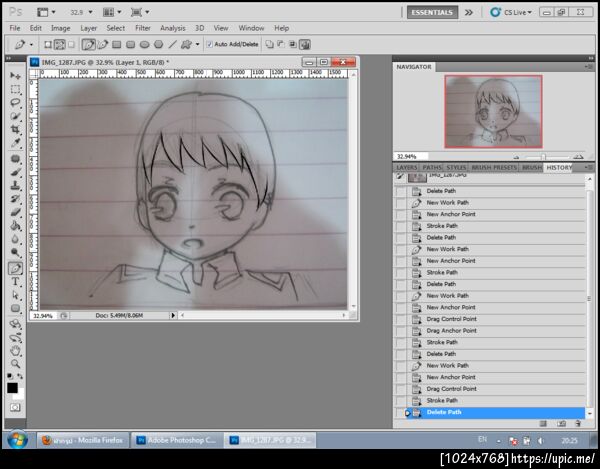Select the Rectangular Marquee tool
The width and height of the screenshot is (600, 469).
point(15,90)
